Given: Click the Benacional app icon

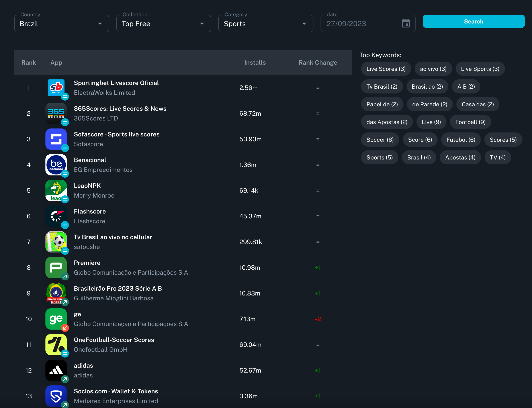Looking at the screenshot, I should coord(56,165).
